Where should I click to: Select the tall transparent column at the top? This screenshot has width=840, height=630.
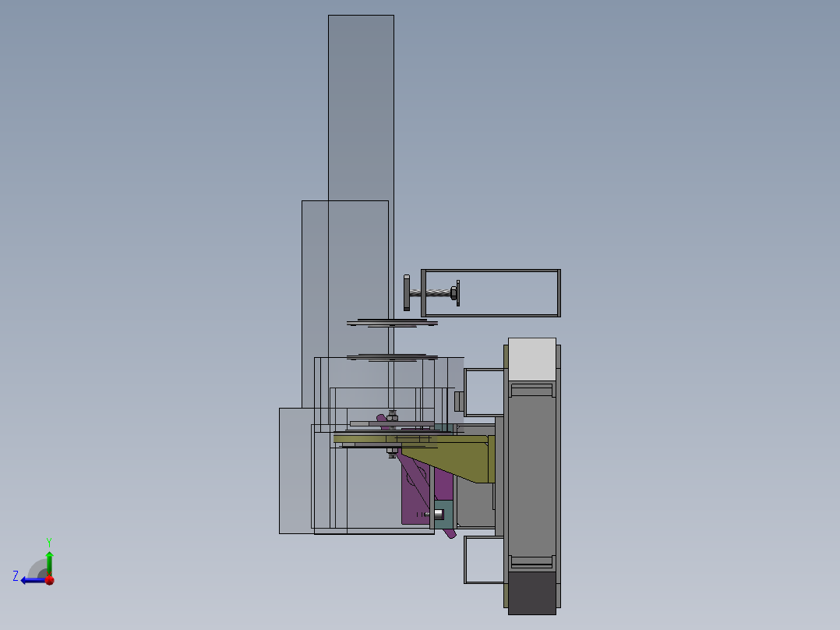[x=361, y=108]
